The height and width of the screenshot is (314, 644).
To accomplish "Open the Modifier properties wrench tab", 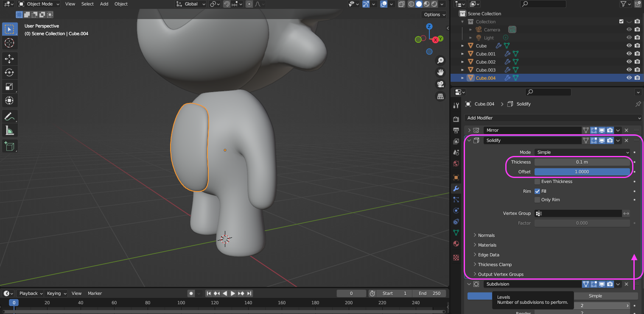I will point(456,189).
